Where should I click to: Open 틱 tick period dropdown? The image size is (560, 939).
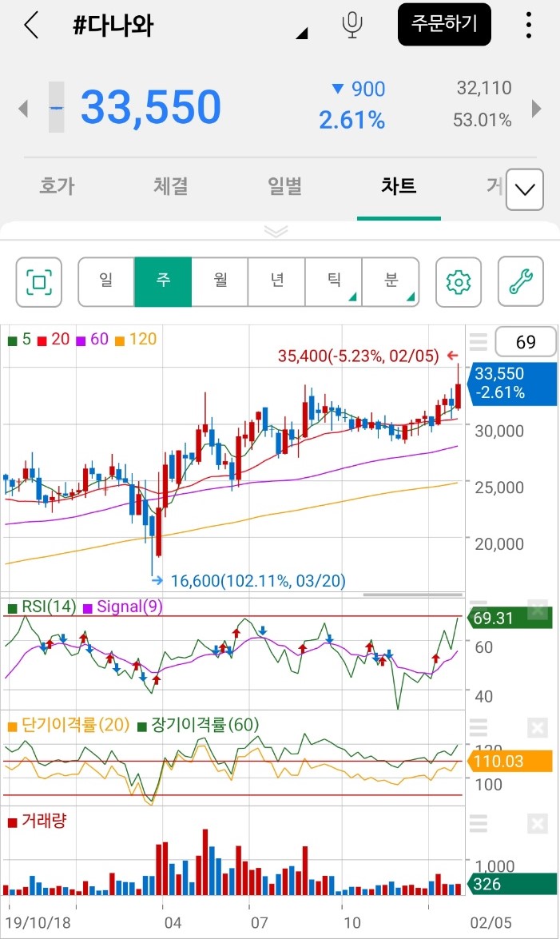point(334,281)
